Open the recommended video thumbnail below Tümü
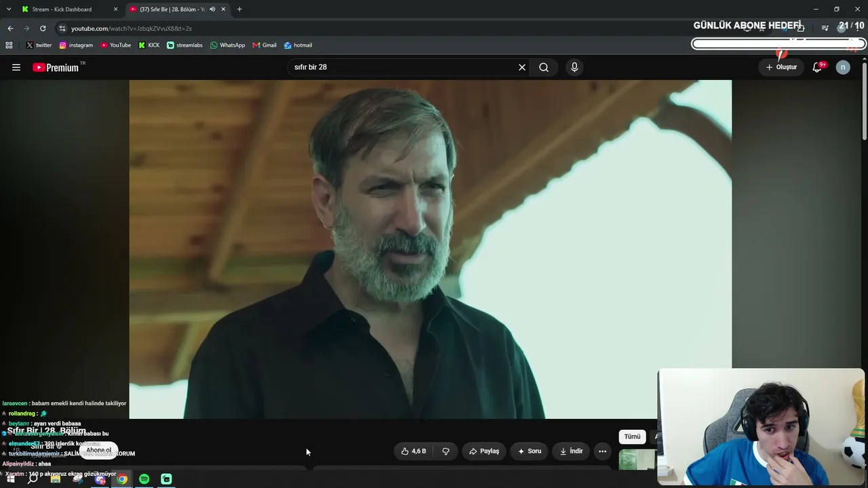This screenshot has width=868, height=488. click(x=637, y=460)
